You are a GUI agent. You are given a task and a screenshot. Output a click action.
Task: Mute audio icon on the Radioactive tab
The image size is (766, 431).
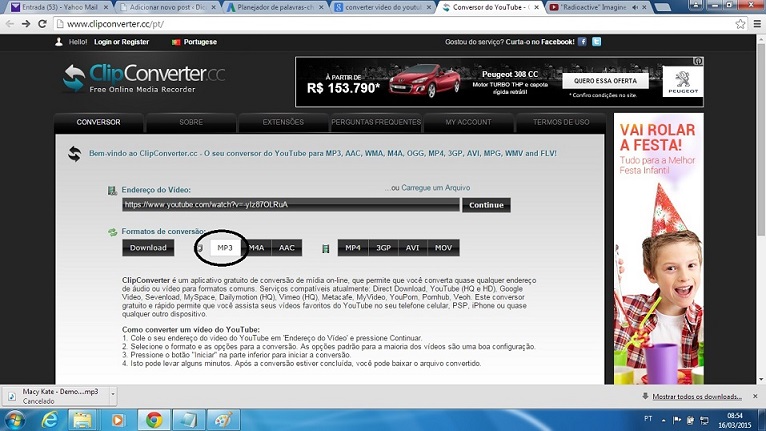click(635, 7)
